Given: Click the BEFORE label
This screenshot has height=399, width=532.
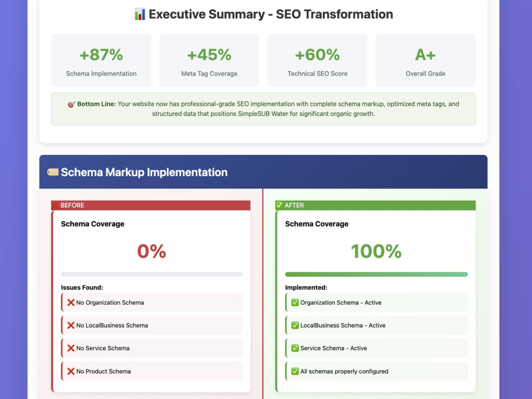Looking at the screenshot, I should coord(72,205).
